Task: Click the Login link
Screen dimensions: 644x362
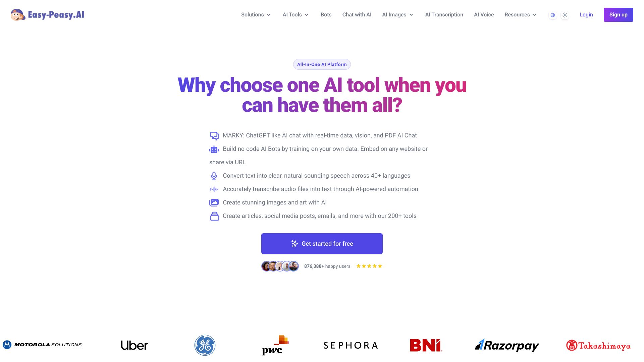Action: (586, 14)
